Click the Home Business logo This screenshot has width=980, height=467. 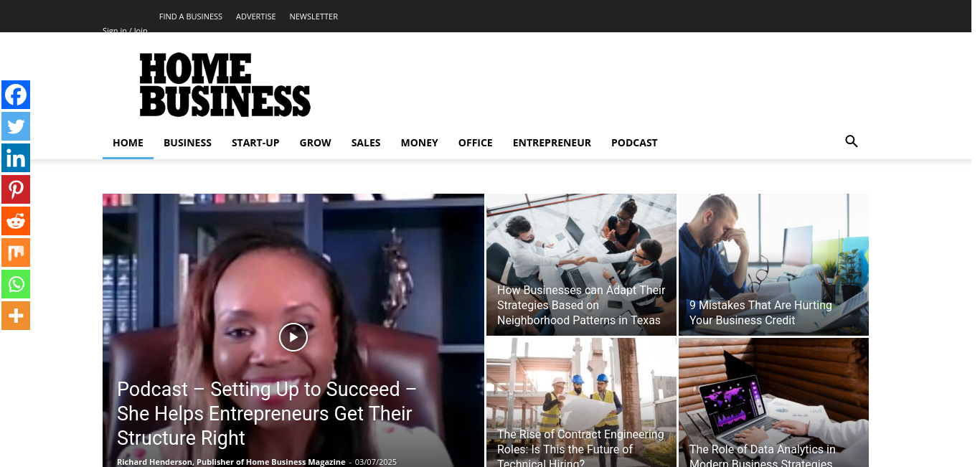click(x=225, y=85)
